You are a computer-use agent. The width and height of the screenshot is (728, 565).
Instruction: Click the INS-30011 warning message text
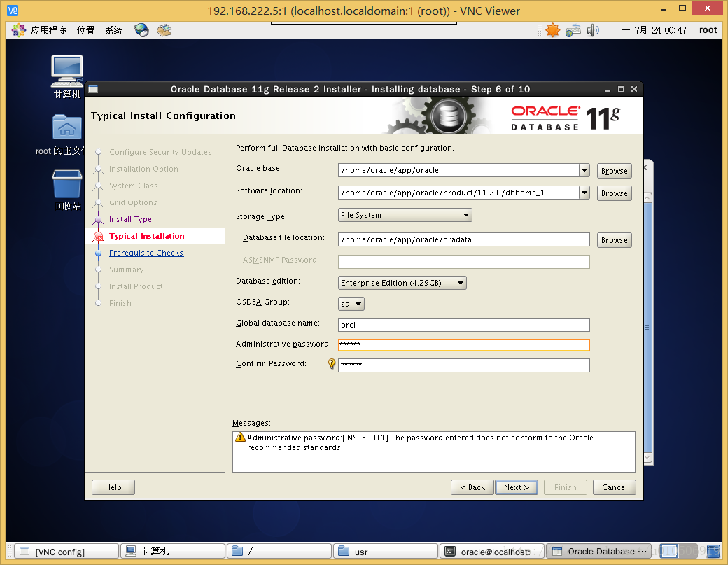[420, 442]
